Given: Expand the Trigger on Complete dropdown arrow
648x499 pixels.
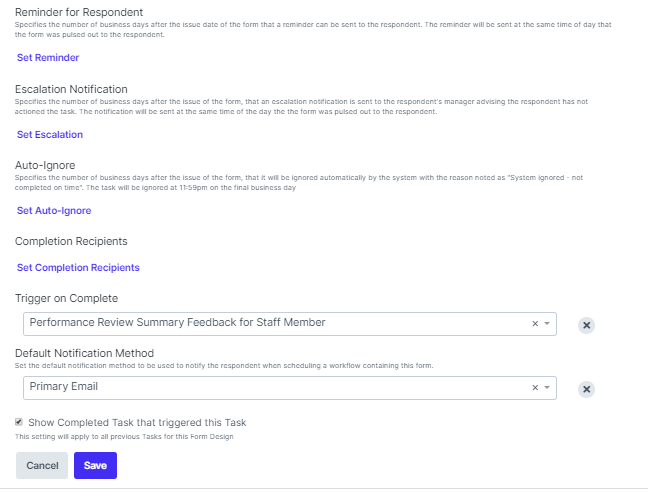Looking at the screenshot, I should pos(547,324).
